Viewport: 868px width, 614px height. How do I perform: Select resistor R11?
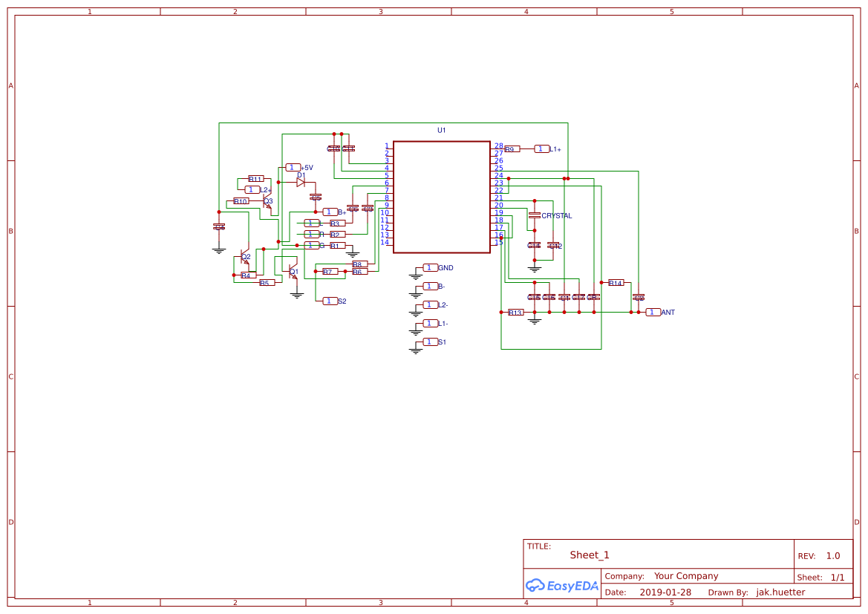pos(255,179)
